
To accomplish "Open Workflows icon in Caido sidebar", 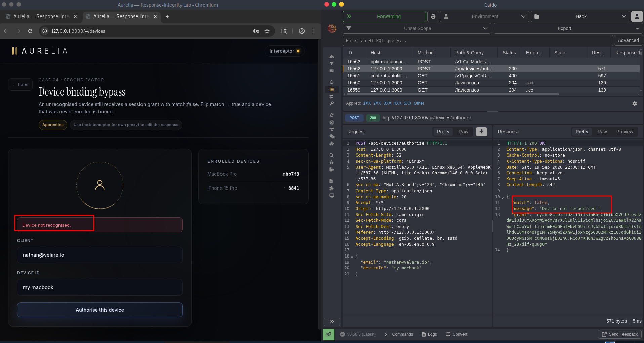I will click(x=332, y=129).
